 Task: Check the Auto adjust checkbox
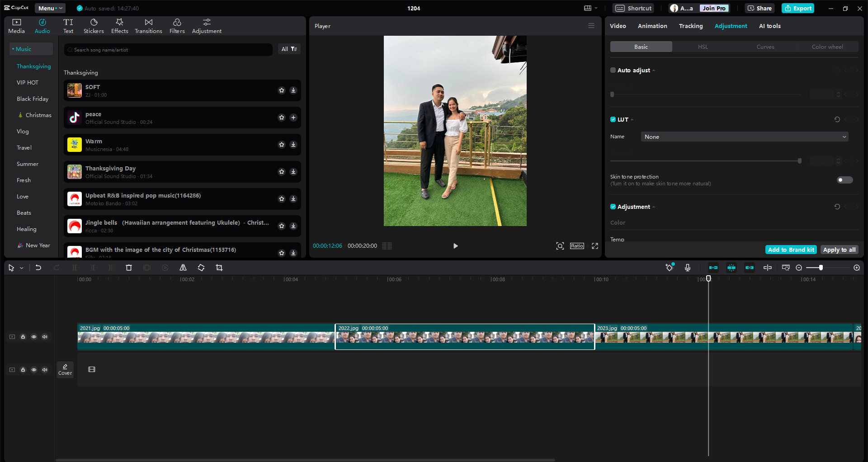coord(613,70)
